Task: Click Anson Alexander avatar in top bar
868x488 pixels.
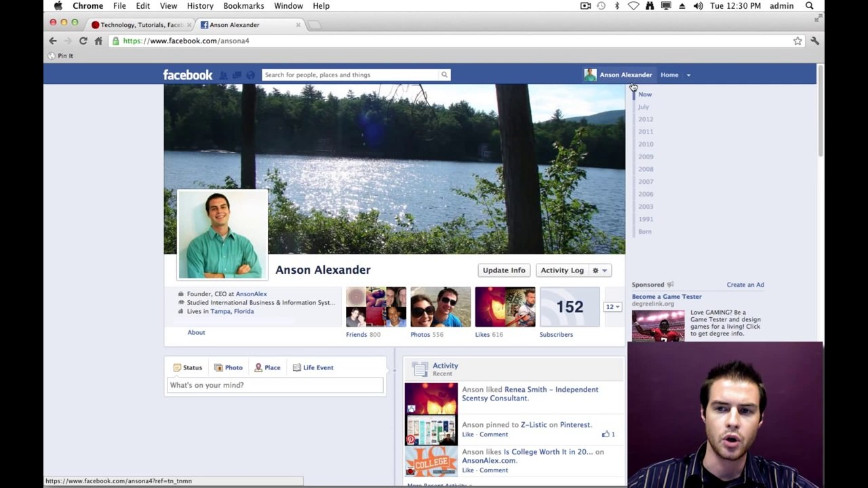Action: point(590,75)
